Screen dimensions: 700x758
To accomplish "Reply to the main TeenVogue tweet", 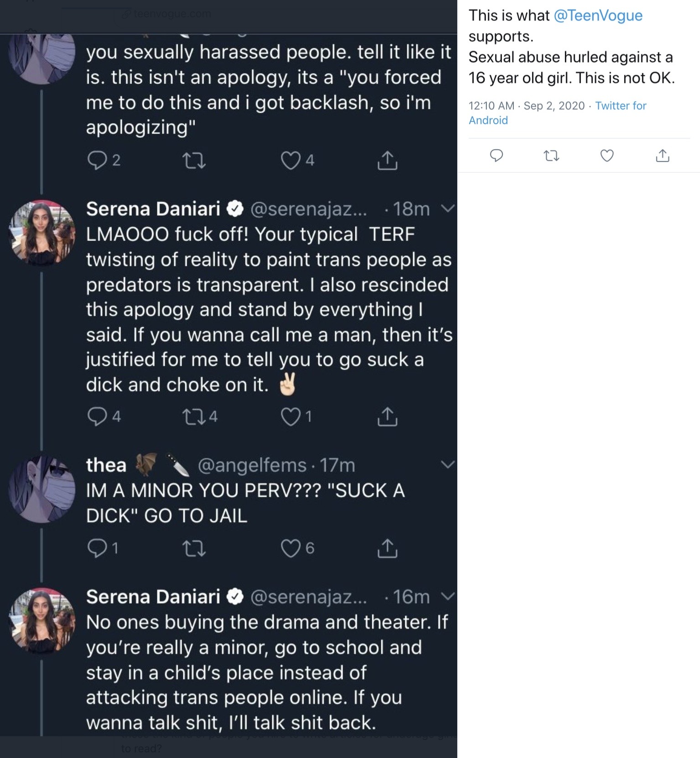I will tap(496, 156).
